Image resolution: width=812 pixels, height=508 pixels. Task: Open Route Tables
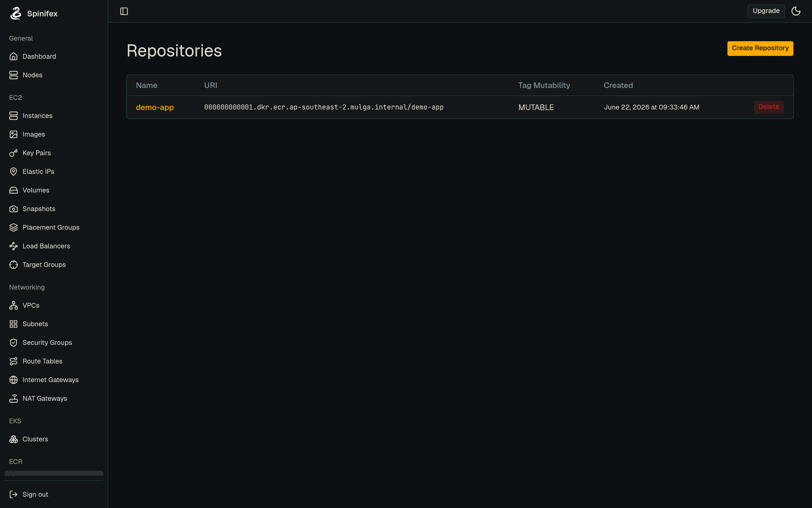point(54,361)
